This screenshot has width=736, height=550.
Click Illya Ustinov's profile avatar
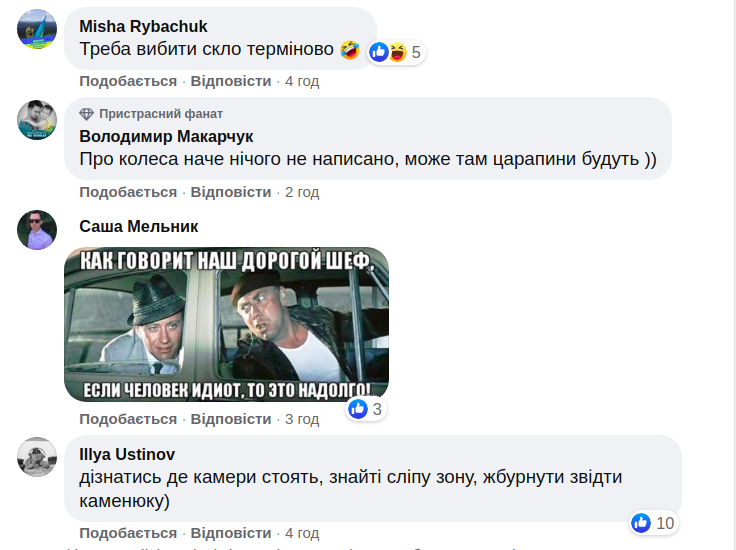pos(37,457)
